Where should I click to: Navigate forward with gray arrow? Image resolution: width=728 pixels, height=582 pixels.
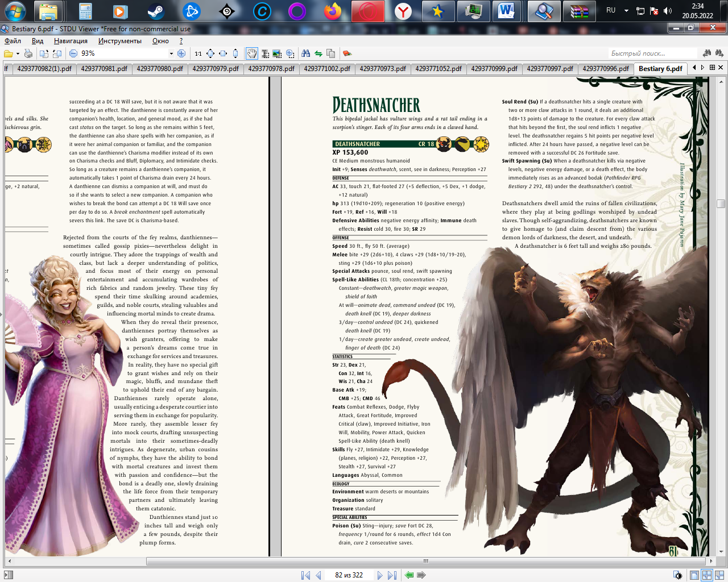pos(421,575)
